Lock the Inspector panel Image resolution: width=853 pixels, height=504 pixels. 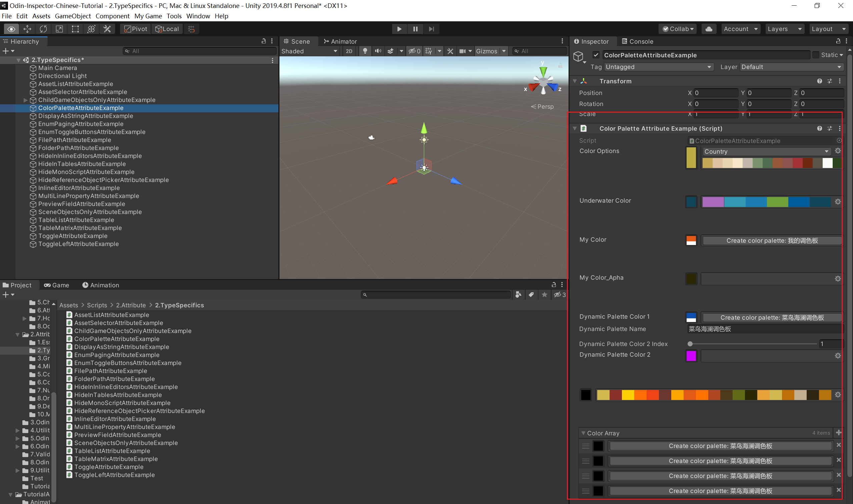click(838, 41)
